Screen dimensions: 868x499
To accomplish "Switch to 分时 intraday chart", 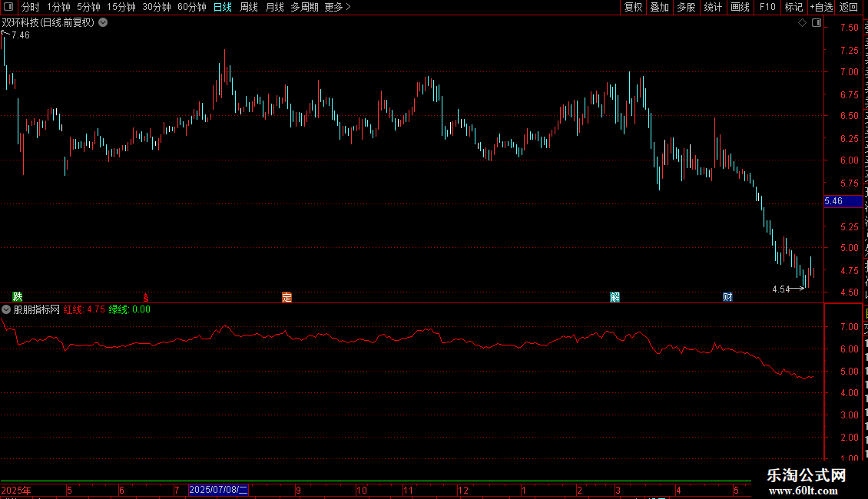I will pos(31,7).
